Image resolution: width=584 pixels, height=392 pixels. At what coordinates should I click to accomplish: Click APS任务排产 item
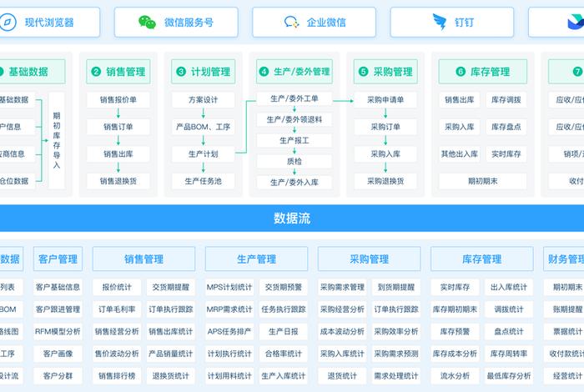tap(229, 331)
